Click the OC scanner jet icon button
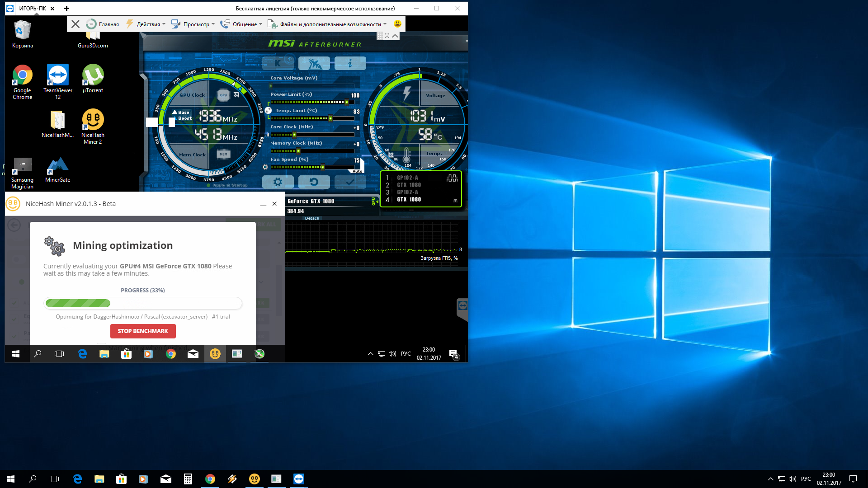This screenshot has height=488, width=868. [x=314, y=63]
